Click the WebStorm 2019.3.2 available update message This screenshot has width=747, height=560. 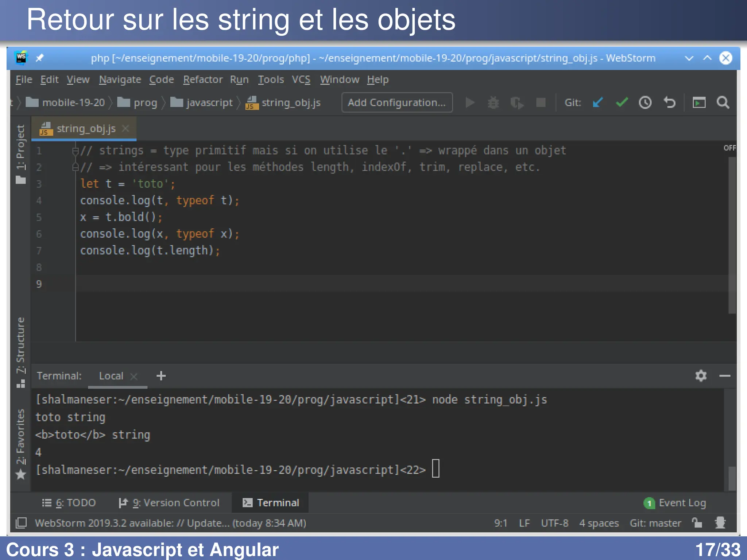click(x=170, y=523)
